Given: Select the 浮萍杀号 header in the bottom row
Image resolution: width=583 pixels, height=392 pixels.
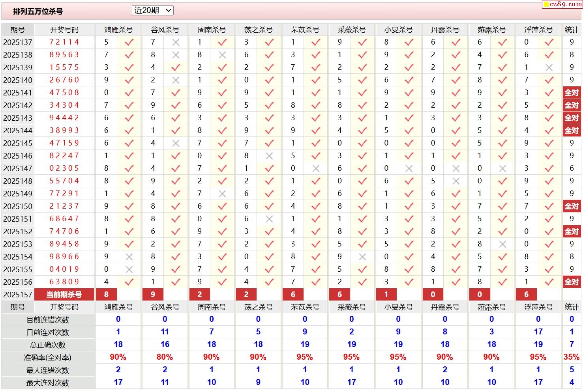Looking at the screenshot, I should 538,307.
